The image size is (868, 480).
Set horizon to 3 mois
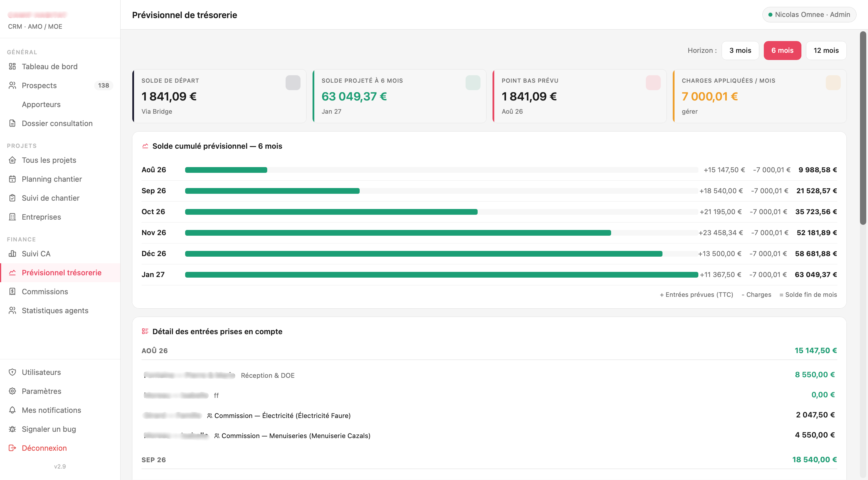pos(740,51)
